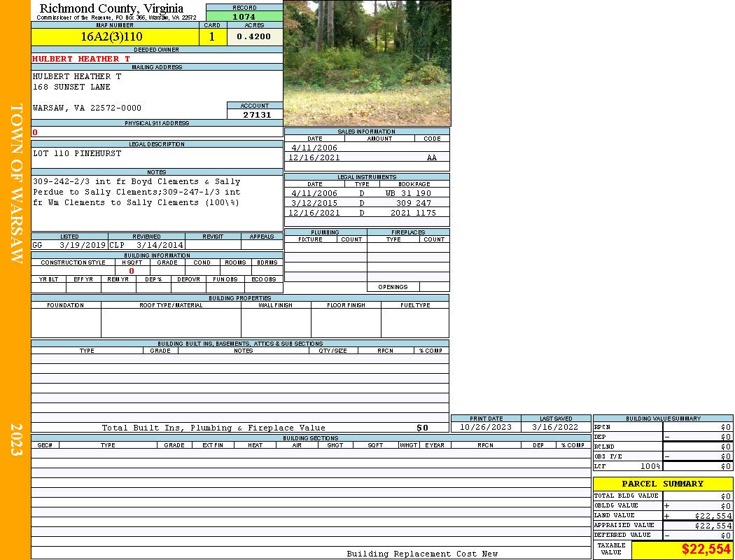This screenshot has height=560, width=735.
Task: Click the Parcel Summary yellow header
Action: click(x=662, y=484)
